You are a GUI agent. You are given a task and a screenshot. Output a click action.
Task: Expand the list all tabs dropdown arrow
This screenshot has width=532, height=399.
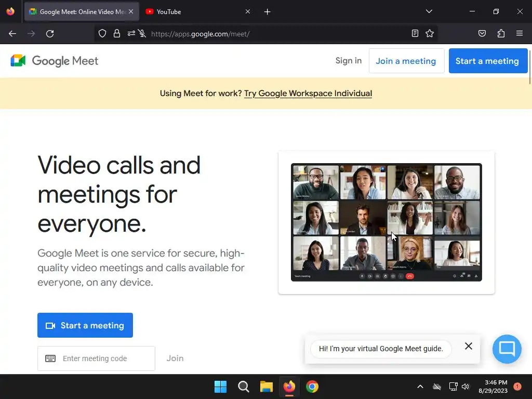(x=429, y=11)
